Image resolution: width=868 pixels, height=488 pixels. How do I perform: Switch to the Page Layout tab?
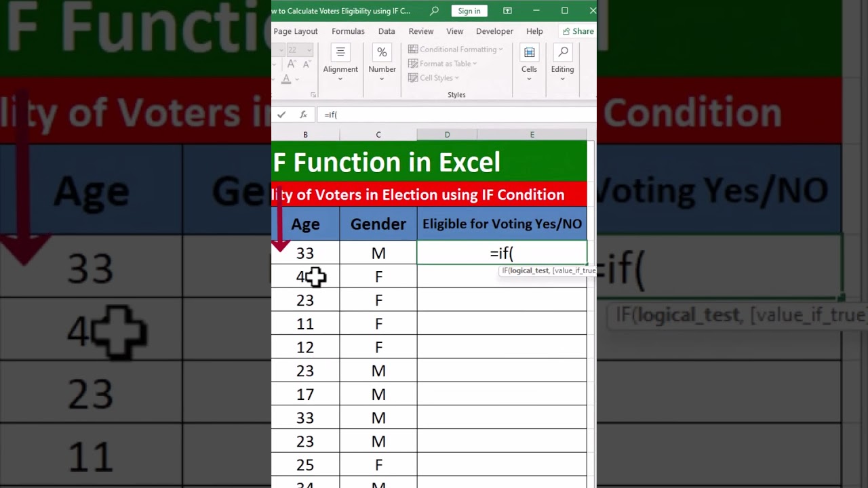[295, 31]
